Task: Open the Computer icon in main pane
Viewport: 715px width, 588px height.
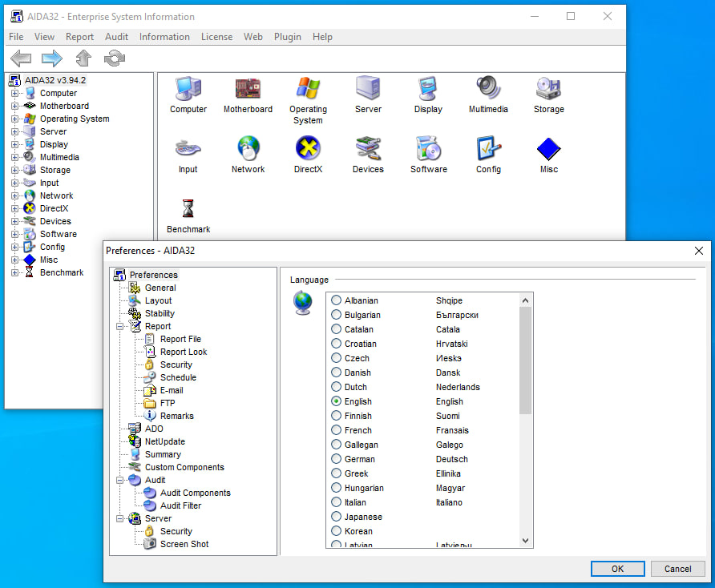Action: click(x=188, y=88)
